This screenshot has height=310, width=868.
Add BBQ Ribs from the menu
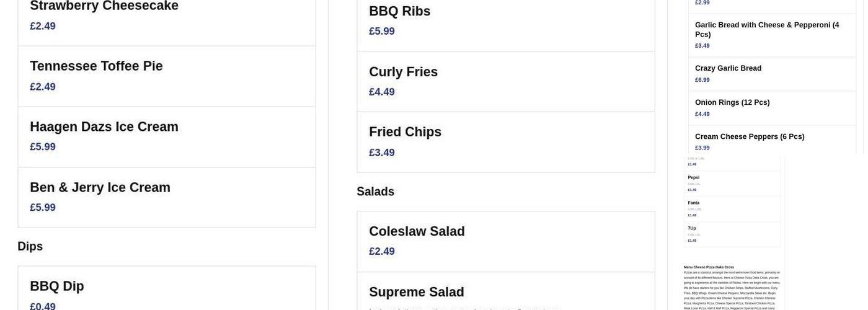click(x=399, y=11)
